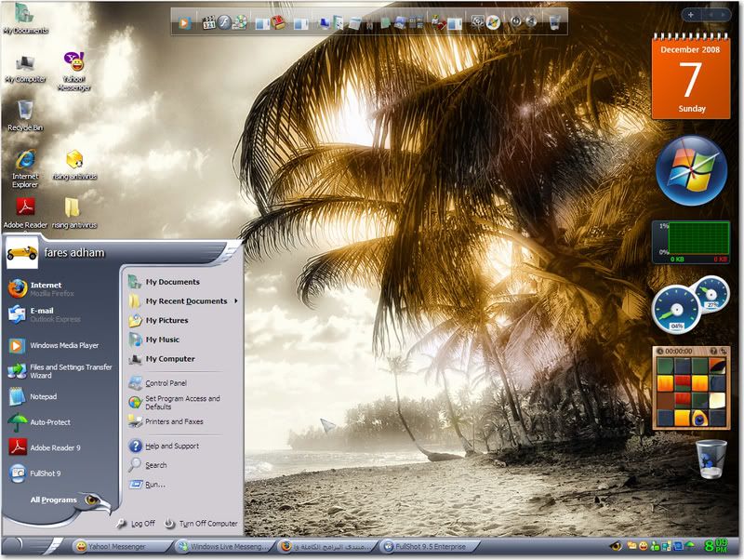744x560 pixels.
Task: Select Control Panel in the Start menu
Action: 166,383
